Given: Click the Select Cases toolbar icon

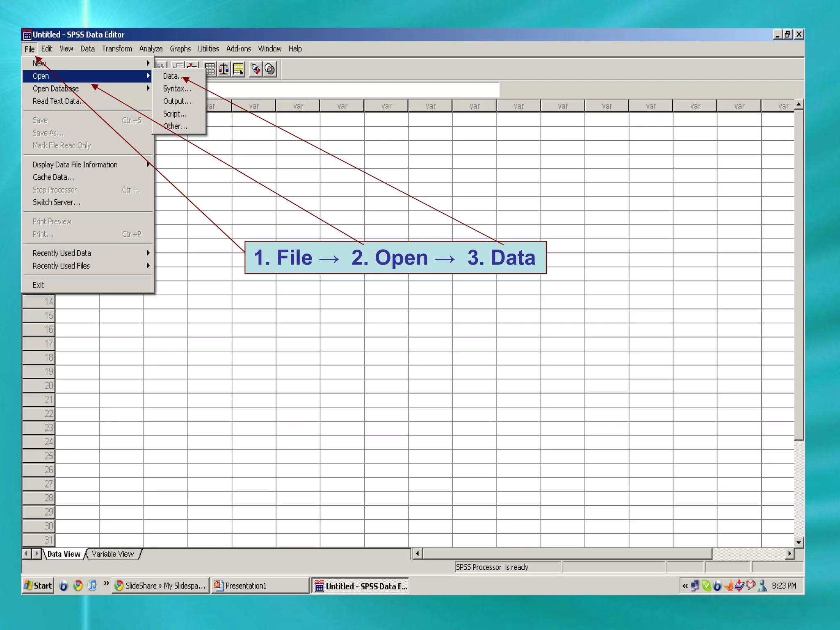Looking at the screenshot, I should coord(238,69).
